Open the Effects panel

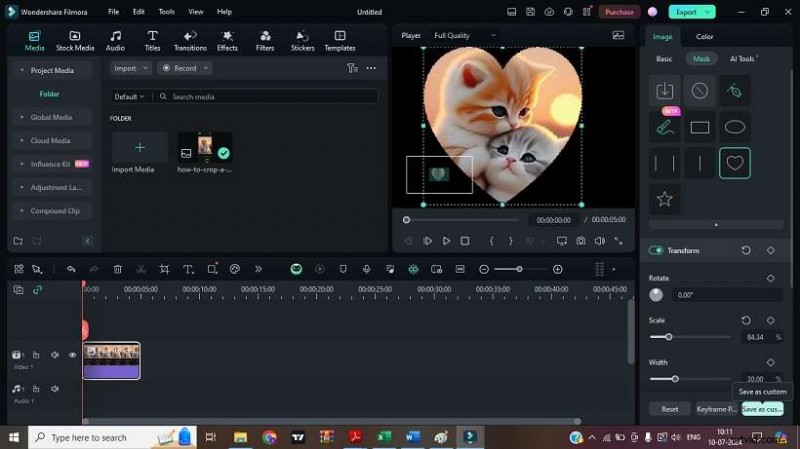click(227, 40)
